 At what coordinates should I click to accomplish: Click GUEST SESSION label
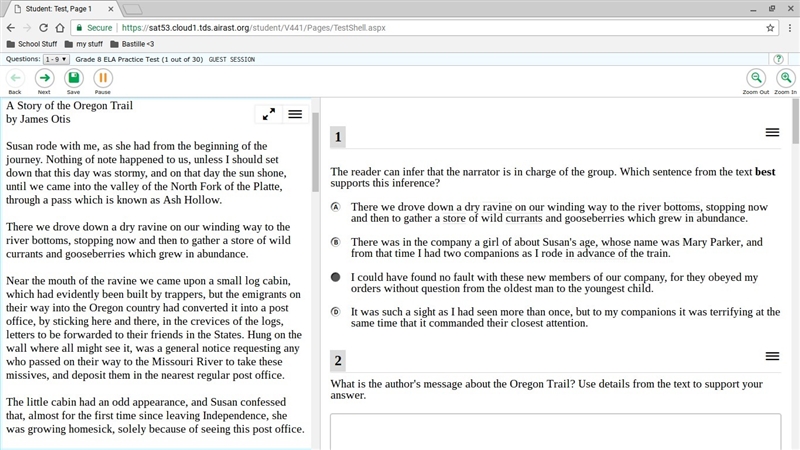(x=232, y=60)
